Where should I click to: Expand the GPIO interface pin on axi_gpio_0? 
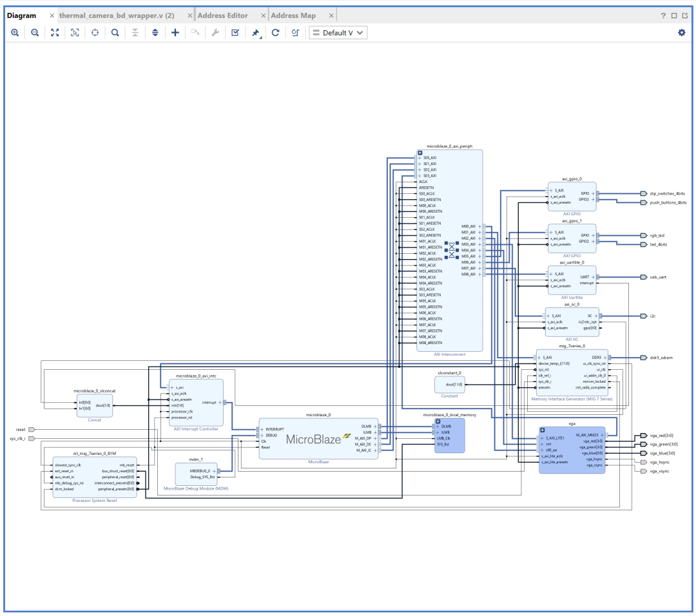(x=593, y=193)
